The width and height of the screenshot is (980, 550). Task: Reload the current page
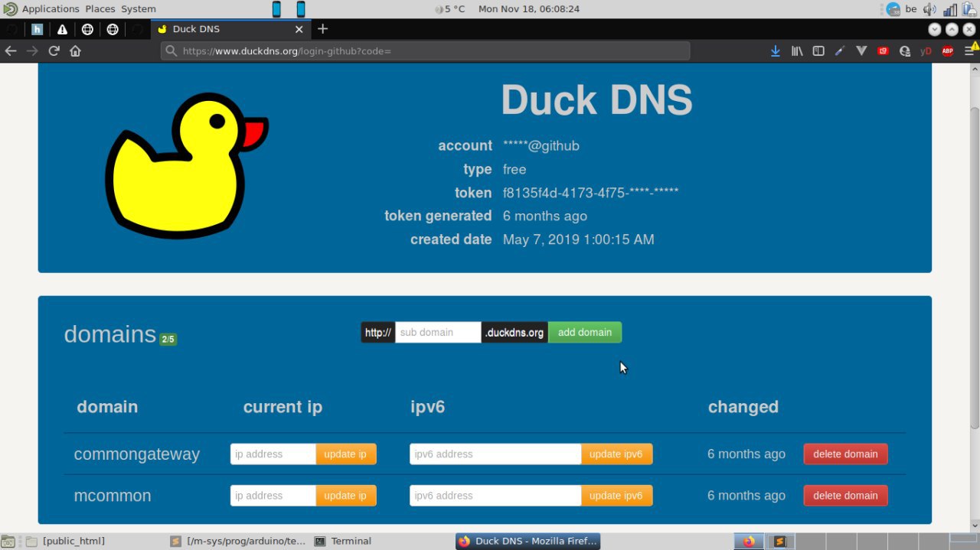54,51
